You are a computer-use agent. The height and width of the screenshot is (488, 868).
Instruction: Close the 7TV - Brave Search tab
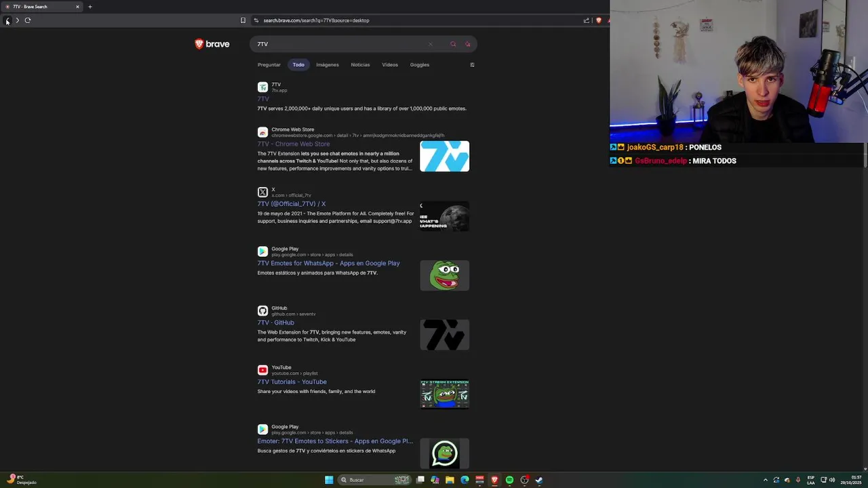pos(77,7)
